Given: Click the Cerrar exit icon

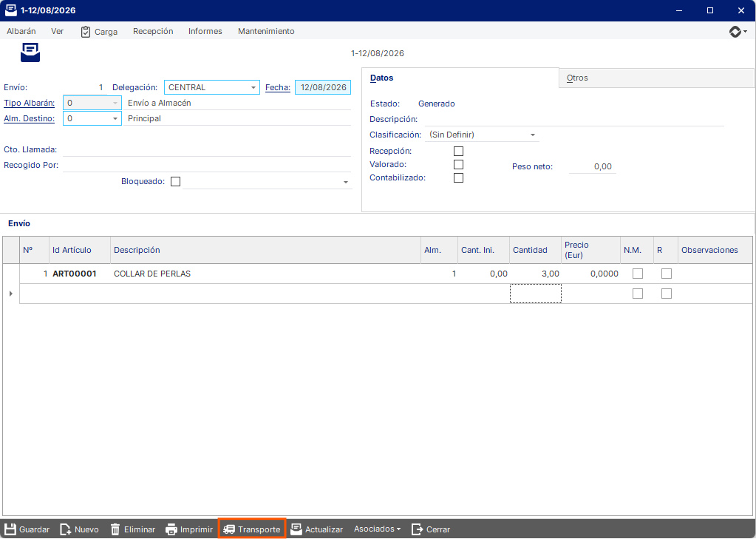Looking at the screenshot, I should [417, 529].
